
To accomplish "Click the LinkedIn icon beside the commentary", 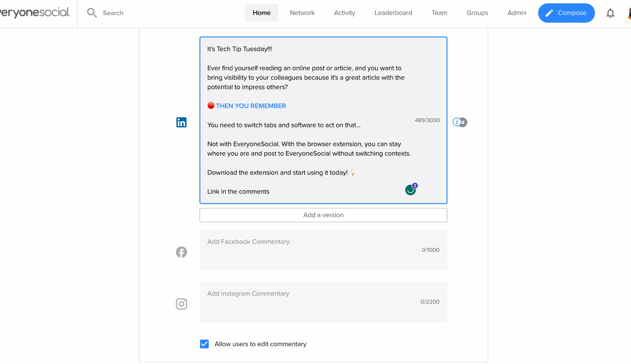I will [181, 122].
